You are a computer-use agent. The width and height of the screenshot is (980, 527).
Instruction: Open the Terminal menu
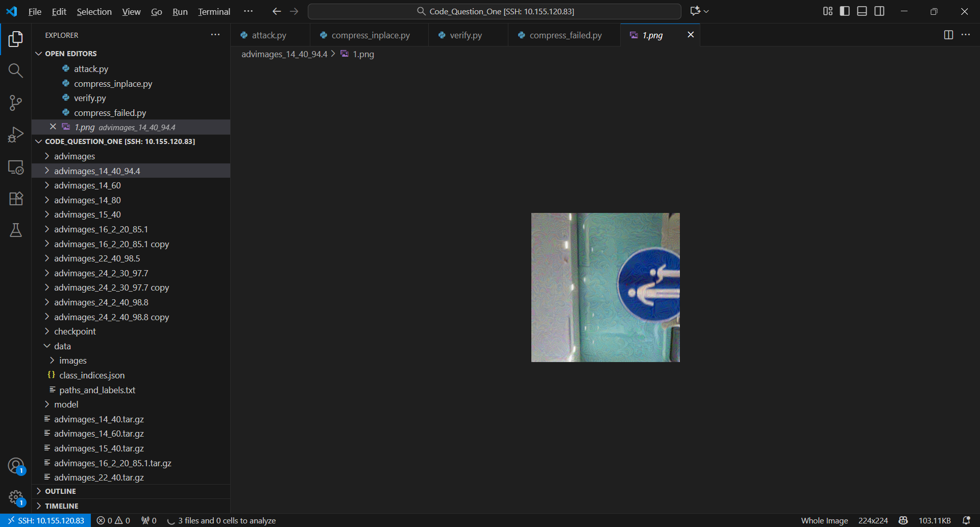[x=214, y=11]
